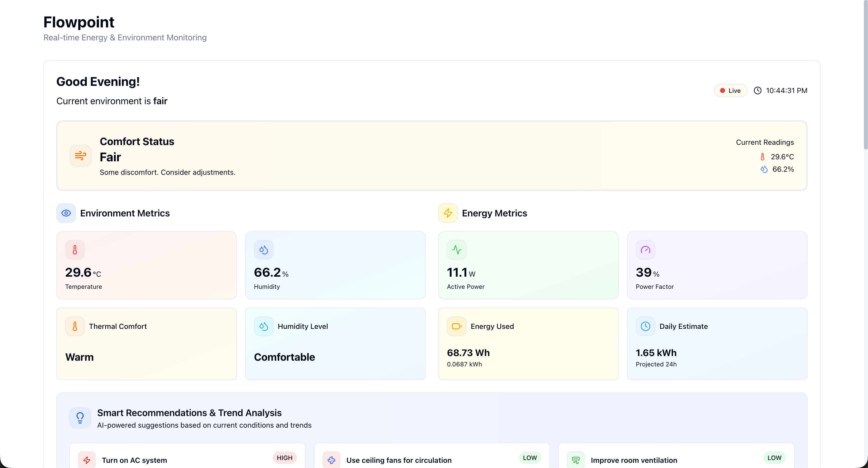Viewport: 868px width, 468px height.
Task: Click the fan icon beside ceiling fans recommendation
Action: pos(331,460)
